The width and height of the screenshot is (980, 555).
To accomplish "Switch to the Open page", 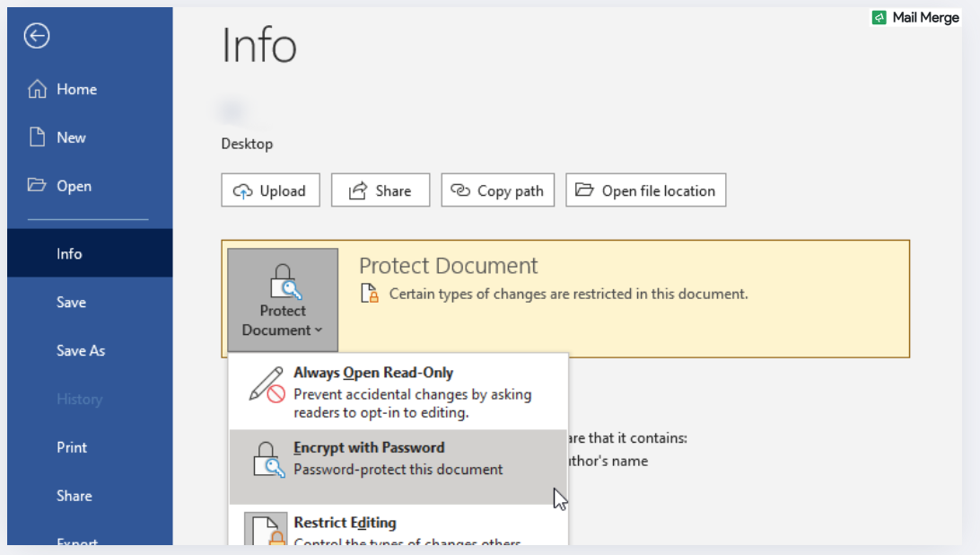I will click(x=90, y=186).
